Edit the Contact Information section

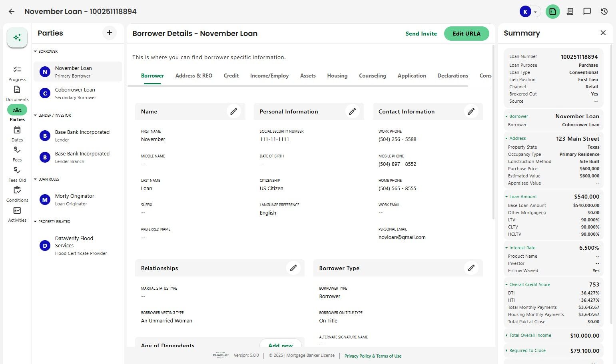(x=471, y=111)
